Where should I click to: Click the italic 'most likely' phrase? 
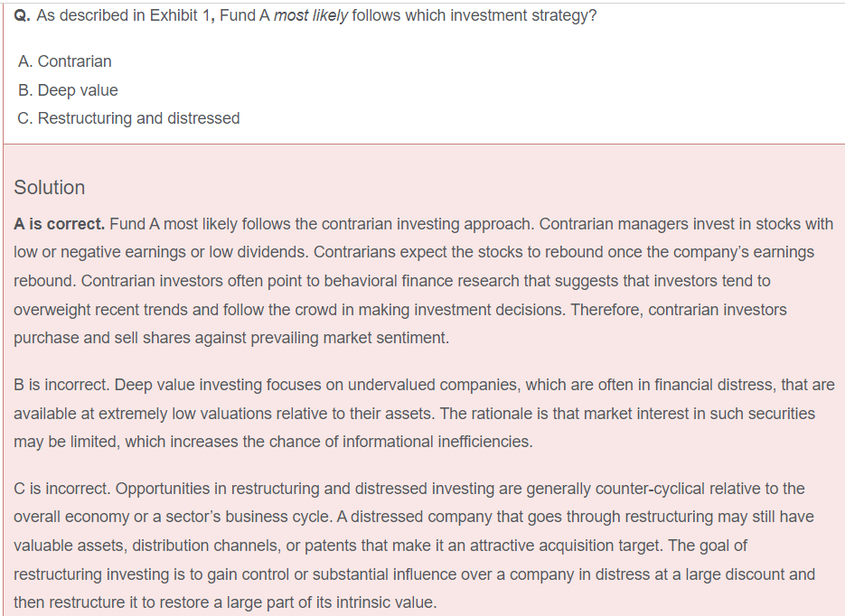(311, 16)
